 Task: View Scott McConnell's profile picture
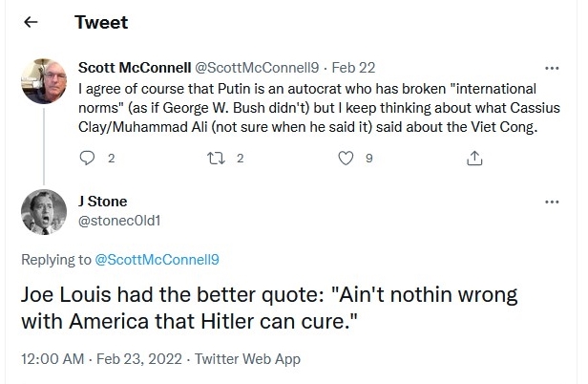[44, 81]
